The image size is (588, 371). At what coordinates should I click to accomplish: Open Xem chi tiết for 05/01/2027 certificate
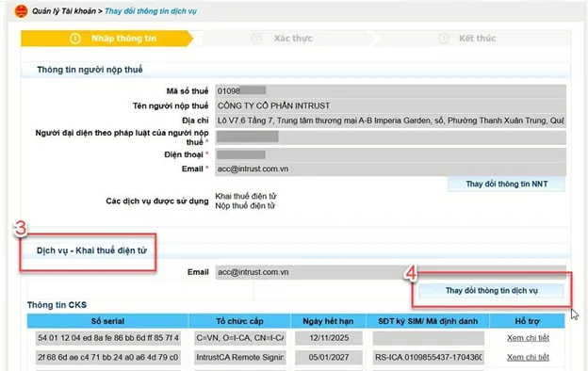528,358
